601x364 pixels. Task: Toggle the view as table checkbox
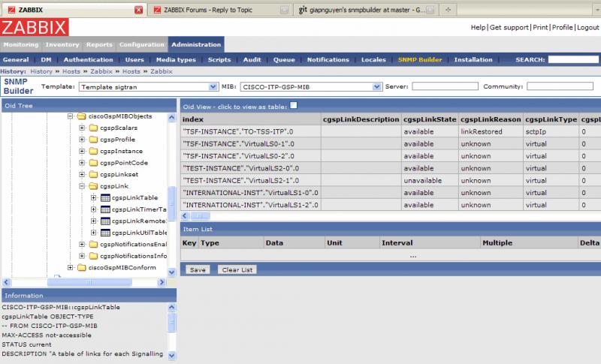click(294, 105)
